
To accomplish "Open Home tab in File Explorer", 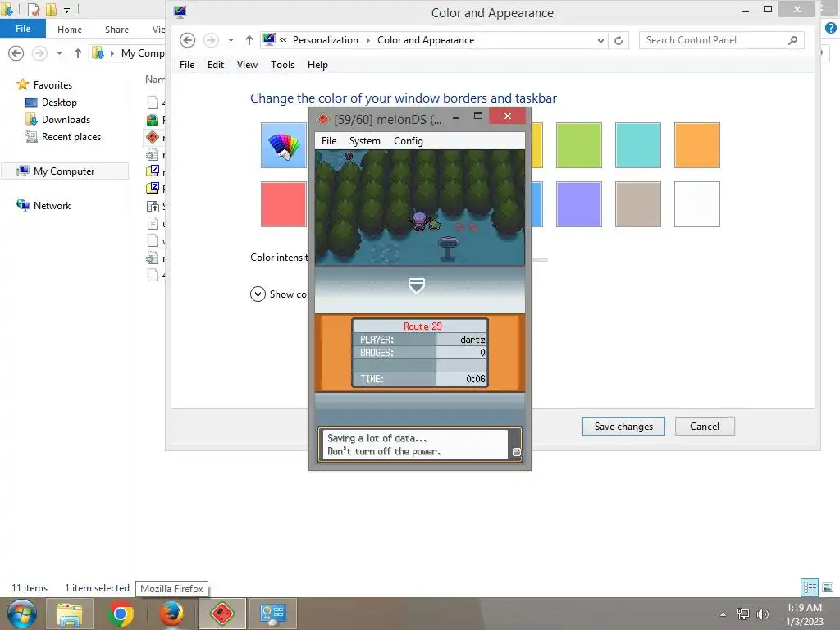I will [x=70, y=30].
